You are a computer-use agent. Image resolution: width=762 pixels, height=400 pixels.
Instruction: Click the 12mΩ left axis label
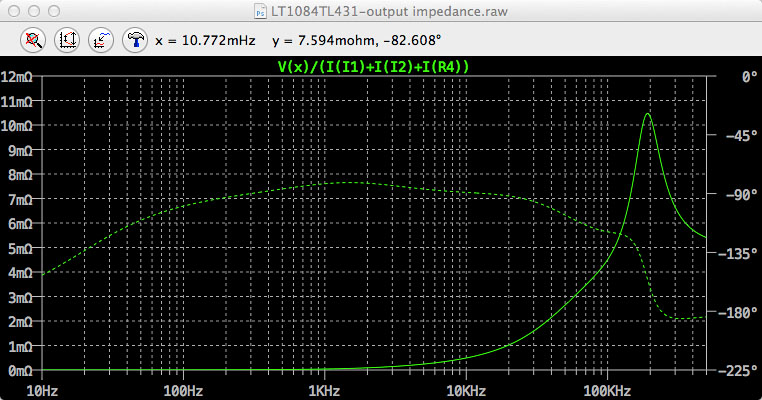click(17, 77)
